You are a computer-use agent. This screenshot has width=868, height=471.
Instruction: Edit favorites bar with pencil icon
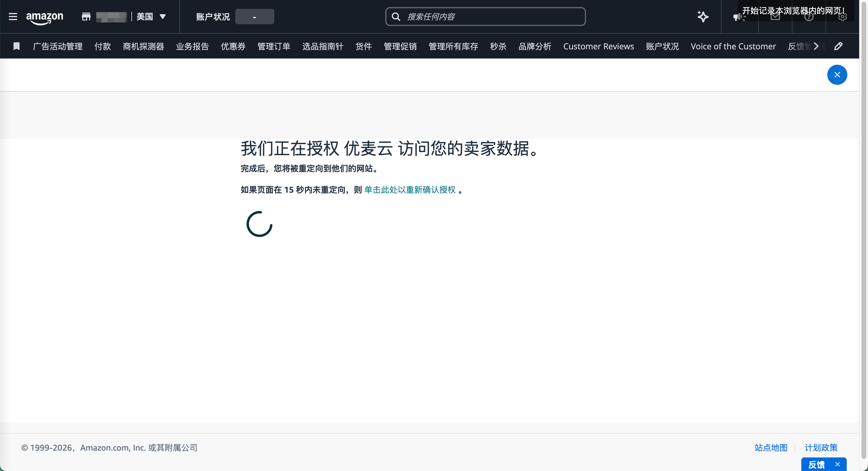click(839, 46)
